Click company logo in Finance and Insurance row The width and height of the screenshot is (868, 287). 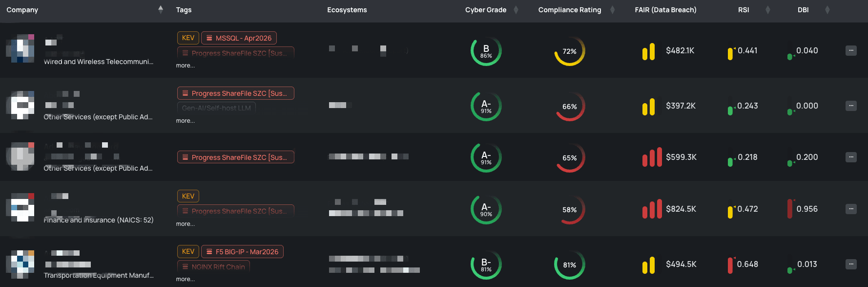click(20, 207)
